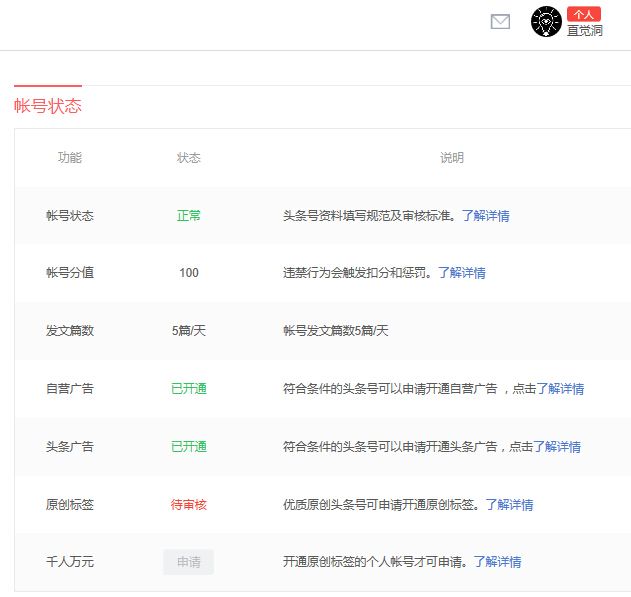
Task: Click the 自营广告 row label
Action: click(70, 389)
